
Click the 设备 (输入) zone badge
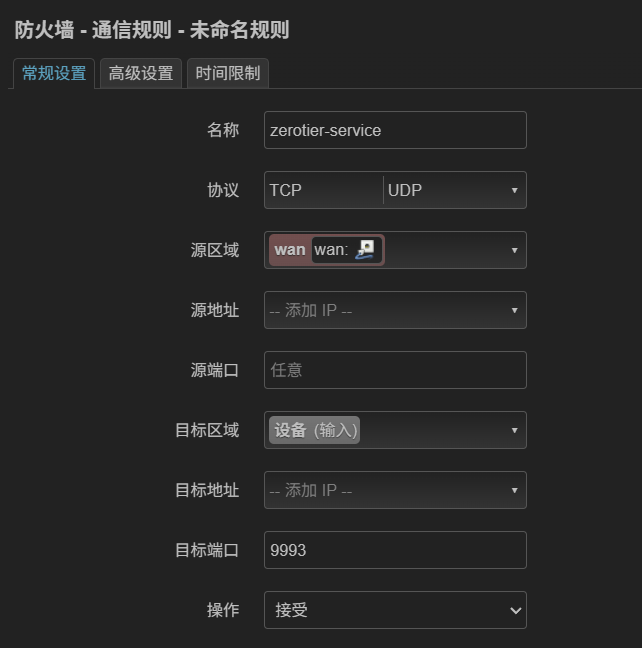coord(315,430)
